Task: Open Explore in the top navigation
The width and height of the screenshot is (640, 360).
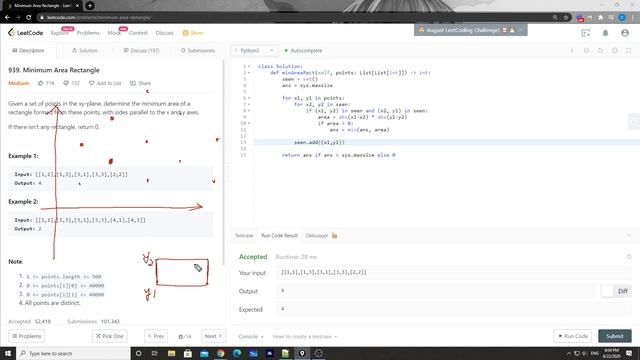Action: click(x=60, y=33)
